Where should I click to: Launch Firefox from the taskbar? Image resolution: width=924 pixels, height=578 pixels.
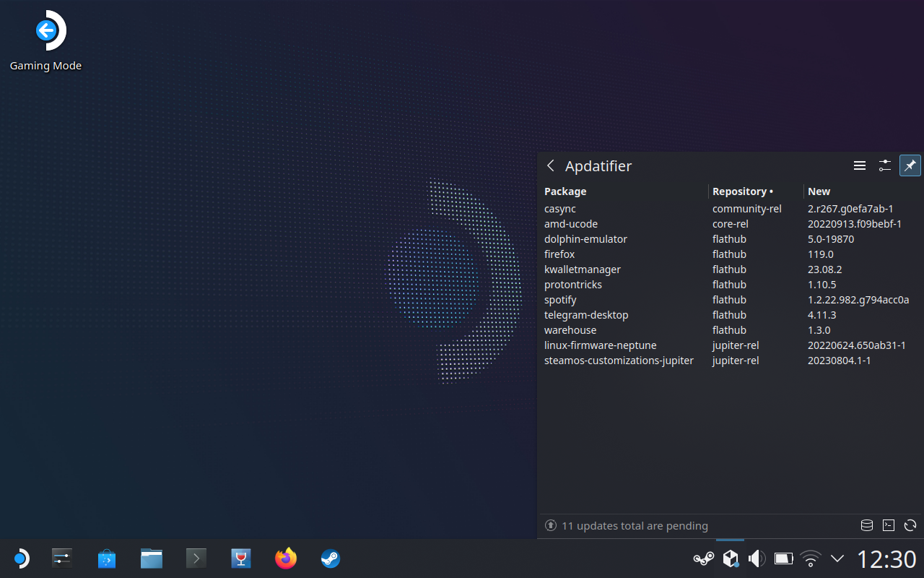coord(286,558)
